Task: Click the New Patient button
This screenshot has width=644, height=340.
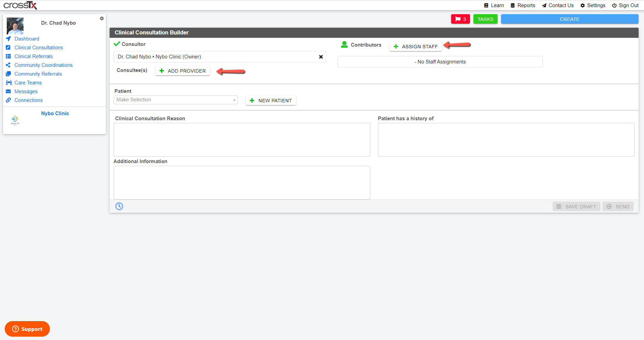Action: pos(271,101)
